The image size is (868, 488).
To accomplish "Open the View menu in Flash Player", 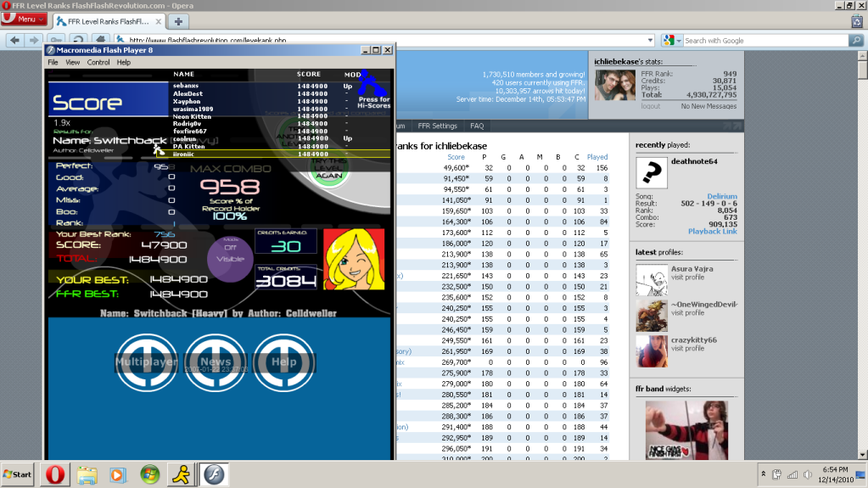I will point(73,62).
